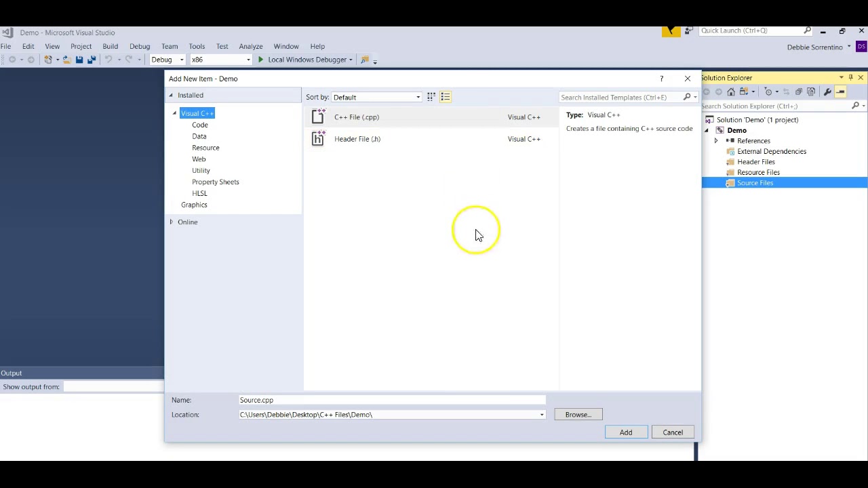Click the Solution and Folders switch view icon
The width and height of the screenshot is (868, 488).
[x=744, y=91]
